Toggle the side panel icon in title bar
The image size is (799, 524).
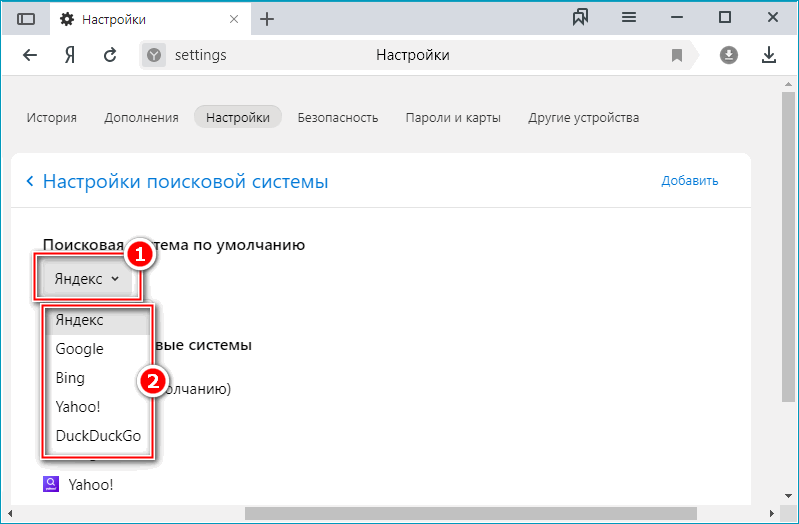point(25,19)
